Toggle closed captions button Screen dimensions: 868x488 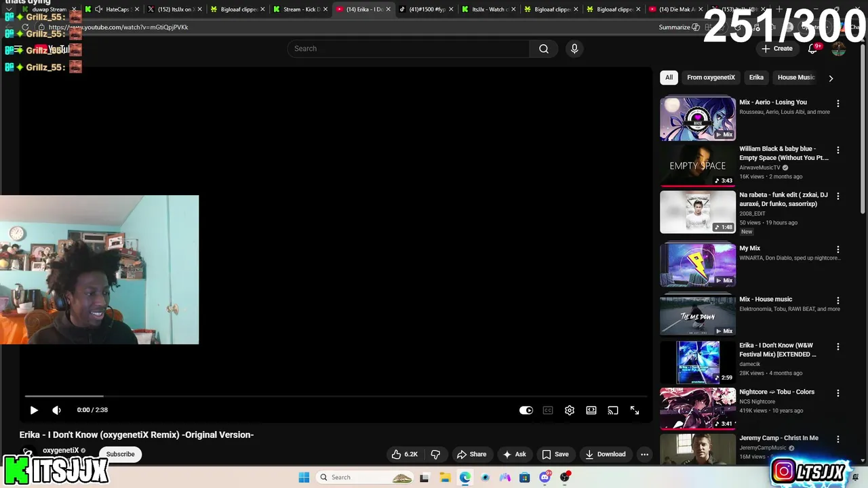pyautogui.click(x=548, y=410)
